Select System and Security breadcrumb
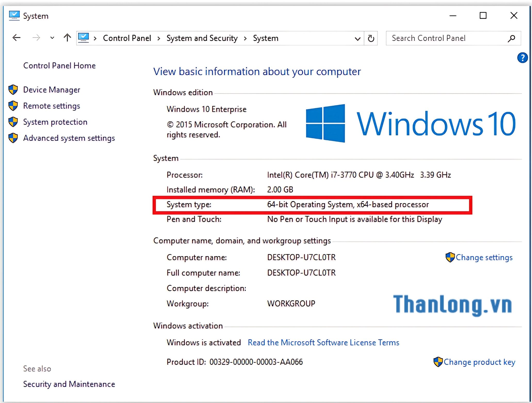532x403 pixels. coord(202,38)
